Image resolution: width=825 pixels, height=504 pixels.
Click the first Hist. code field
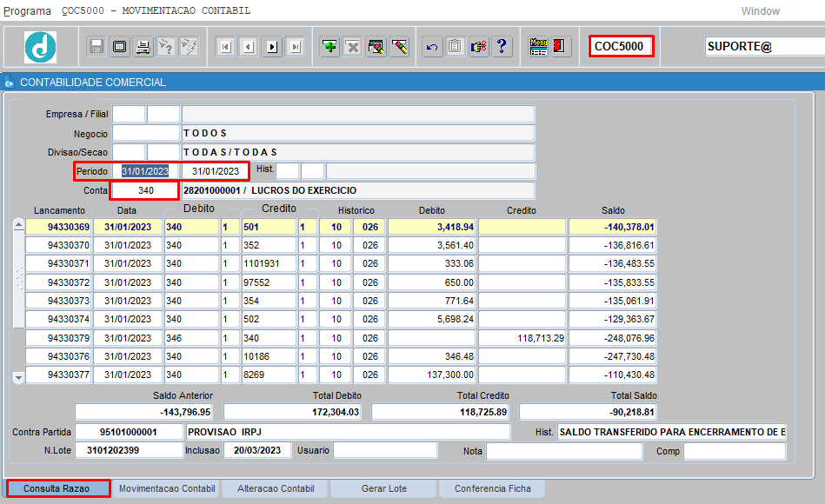[287, 171]
